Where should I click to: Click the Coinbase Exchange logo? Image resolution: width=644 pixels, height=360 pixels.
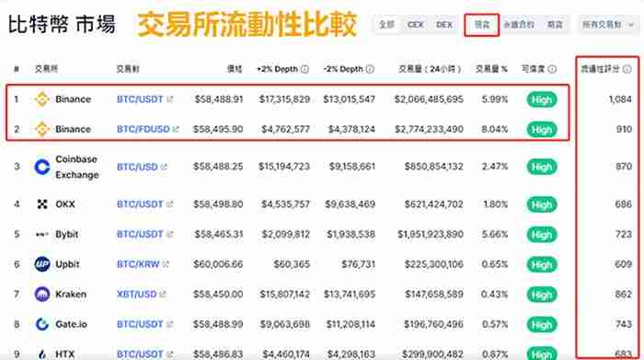(42, 167)
